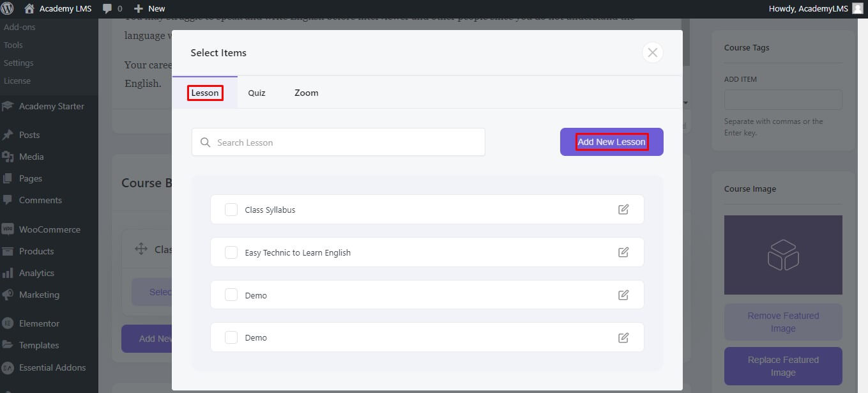Click the Academy Starter sidebar icon

tap(8, 106)
